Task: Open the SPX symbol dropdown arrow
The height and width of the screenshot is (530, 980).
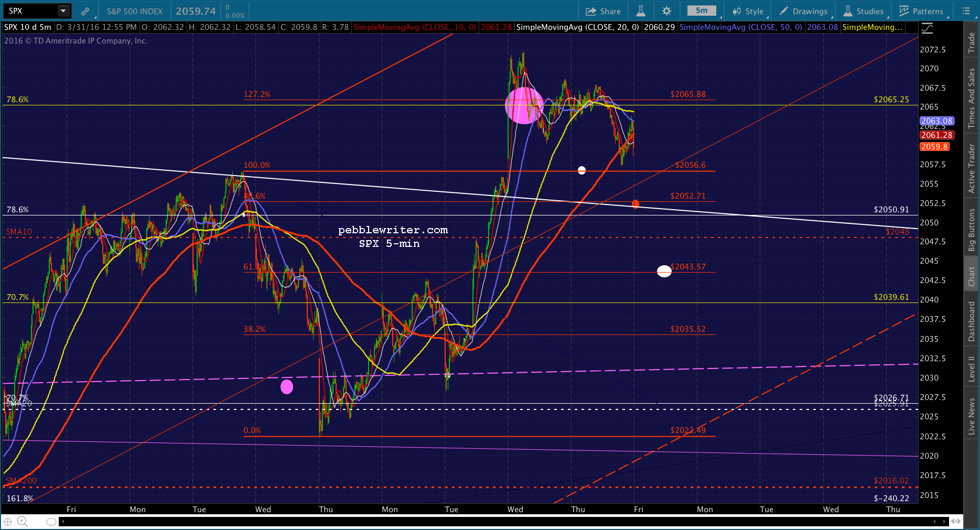Action: (63, 11)
